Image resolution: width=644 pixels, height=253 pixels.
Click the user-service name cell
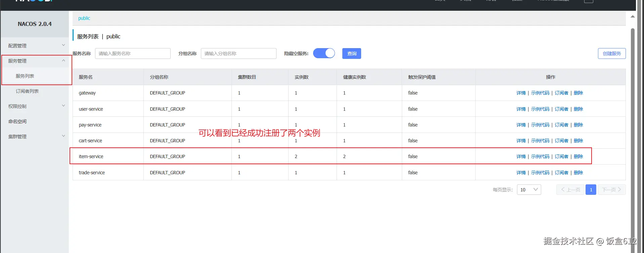pyautogui.click(x=108, y=109)
